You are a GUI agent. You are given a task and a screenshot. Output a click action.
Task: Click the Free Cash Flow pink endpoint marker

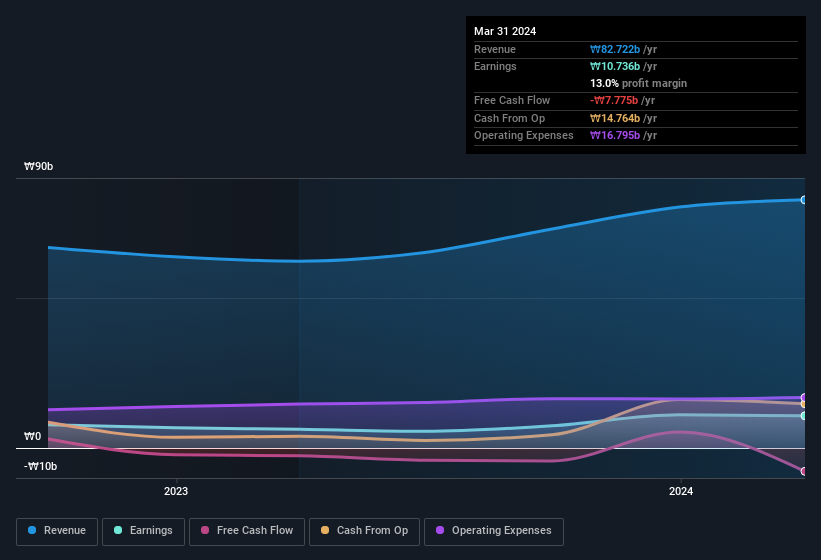tap(804, 471)
